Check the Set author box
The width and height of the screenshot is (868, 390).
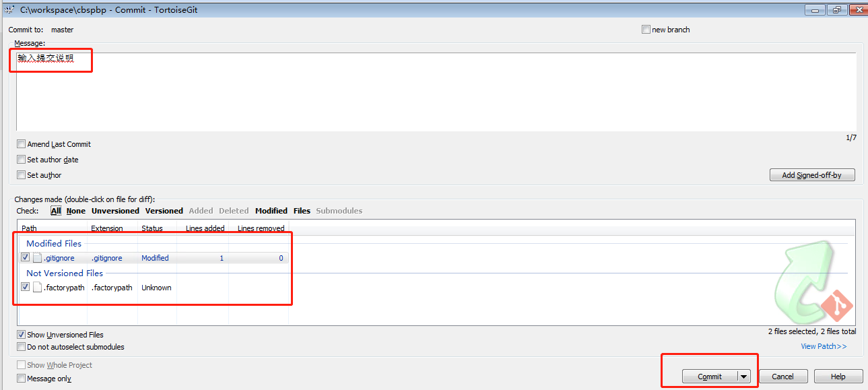point(22,175)
